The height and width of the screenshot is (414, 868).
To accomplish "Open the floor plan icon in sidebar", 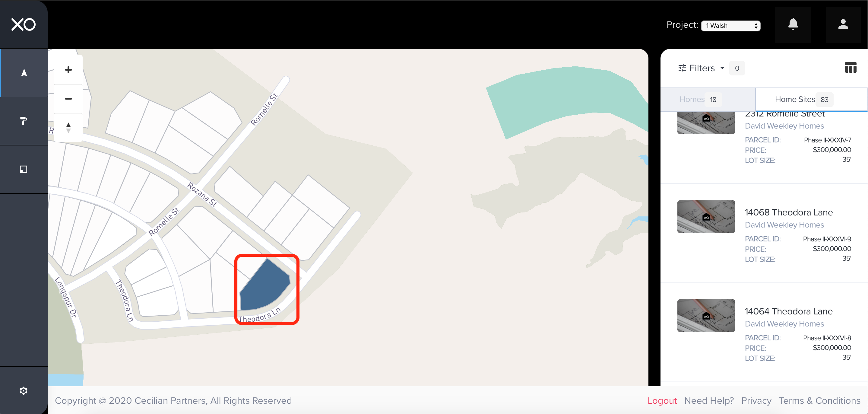I will (24, 169).
